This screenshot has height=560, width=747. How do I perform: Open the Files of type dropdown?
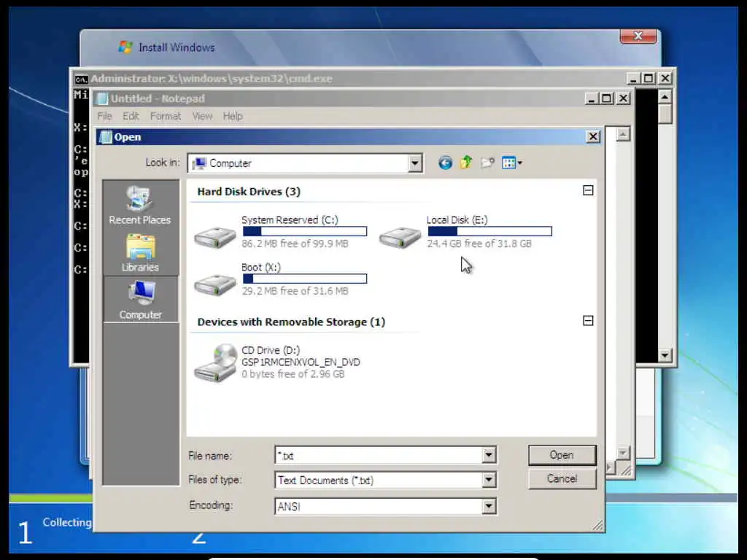488,480
